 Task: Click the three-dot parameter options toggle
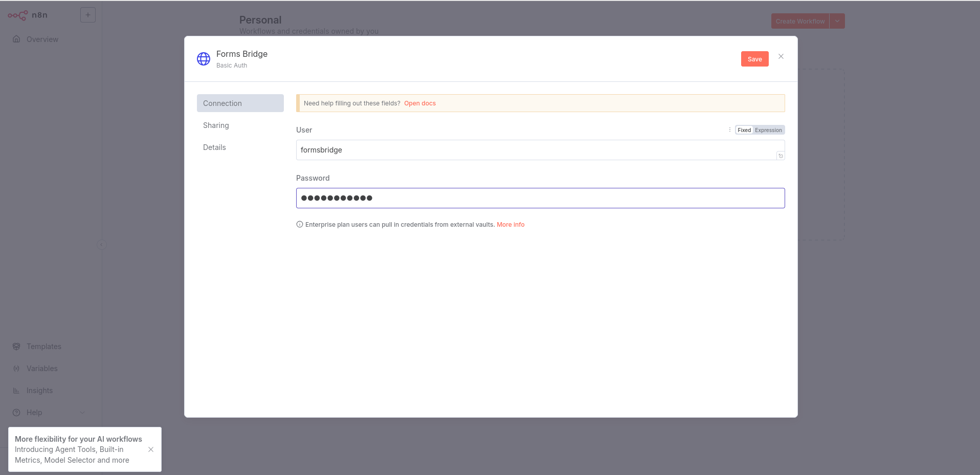[730, 129]
